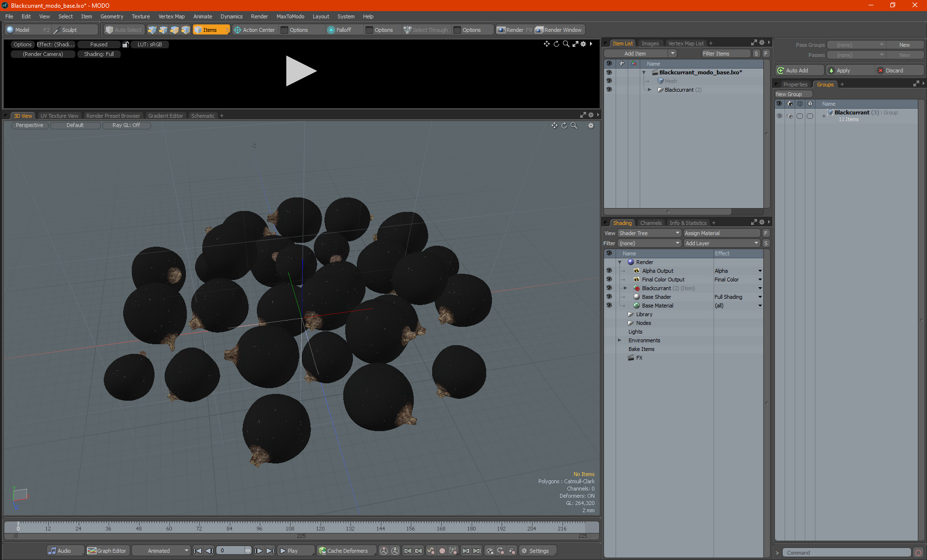927x560 pixels.
Task: Open the Texture menu
Action: (x=140, y=16)
